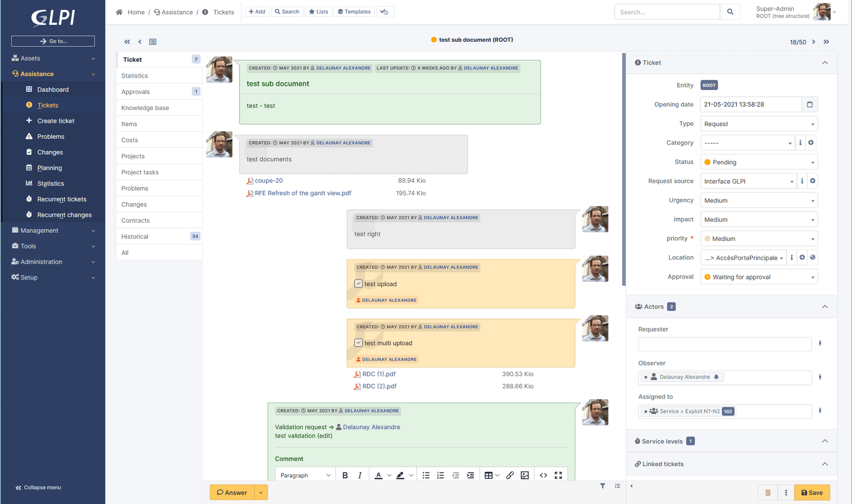852x504 pixels.
Task: Click the bold formatting button in editor
Action: pyautogui.click(x=345, y=475)
